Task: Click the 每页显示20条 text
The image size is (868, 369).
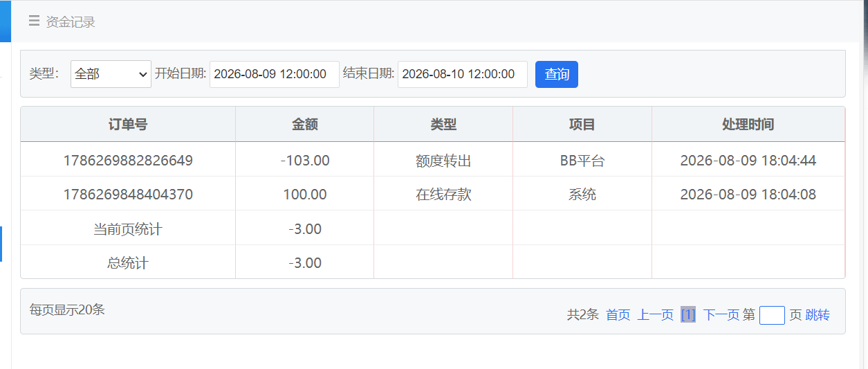Action: click(x=67, y=309)
